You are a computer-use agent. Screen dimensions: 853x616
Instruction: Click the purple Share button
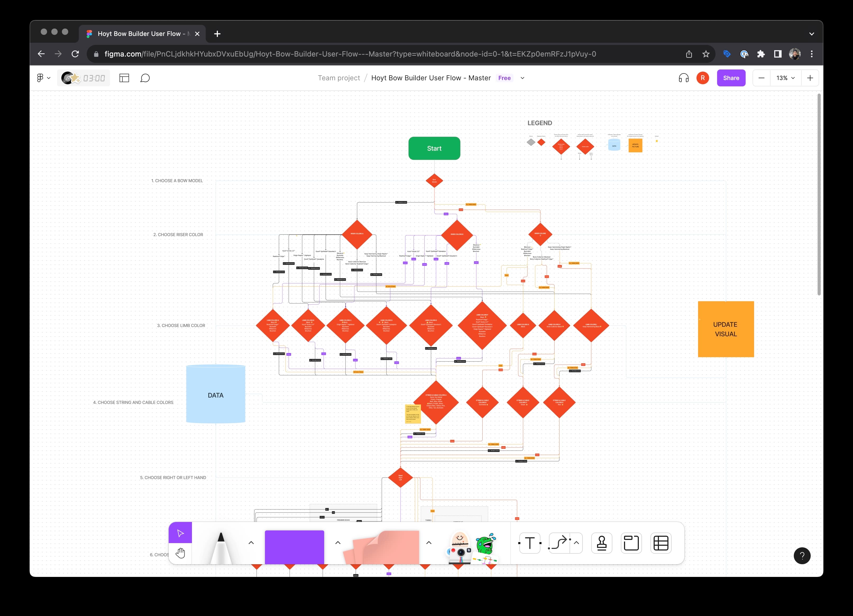click(x=731, y=78)
